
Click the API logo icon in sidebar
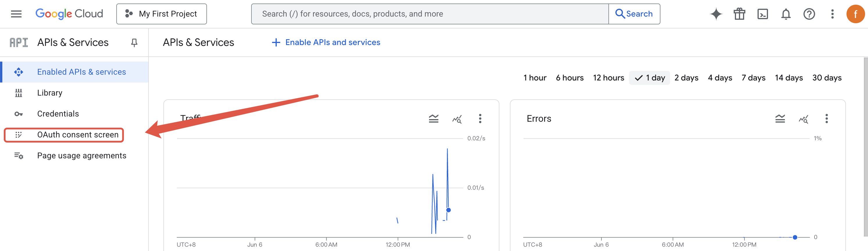pyautogui.click(x=19, y=42)
